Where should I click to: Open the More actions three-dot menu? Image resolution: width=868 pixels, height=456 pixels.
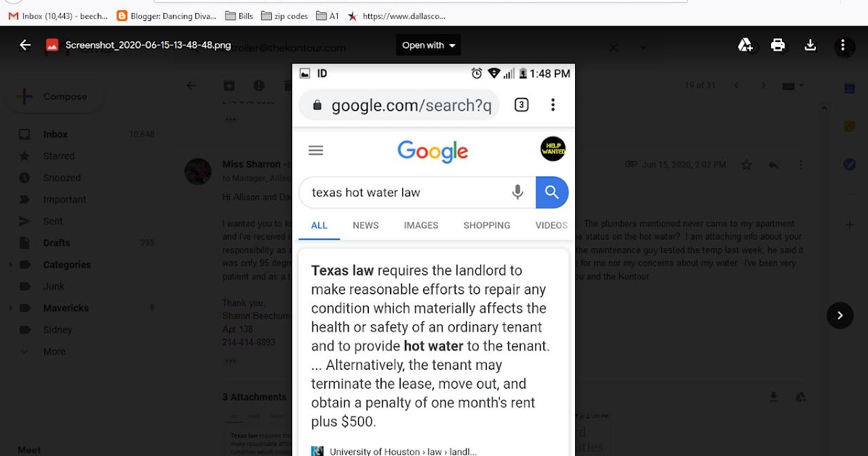click(x=843, y=45)
